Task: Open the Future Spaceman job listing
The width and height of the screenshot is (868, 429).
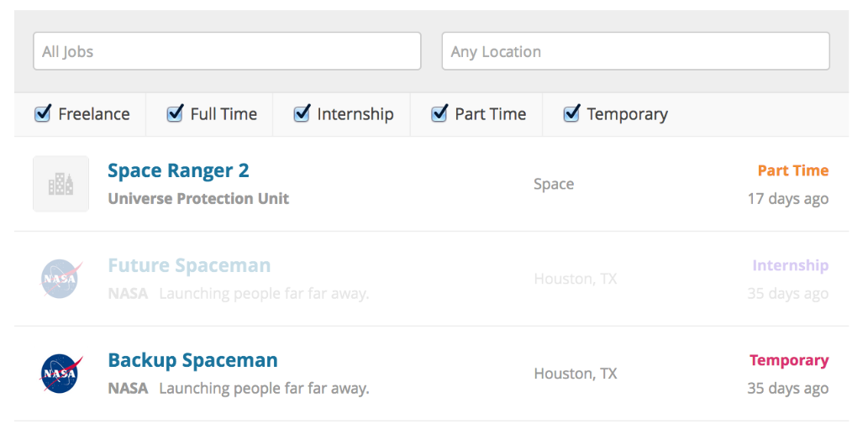Action: pos(189,266)
